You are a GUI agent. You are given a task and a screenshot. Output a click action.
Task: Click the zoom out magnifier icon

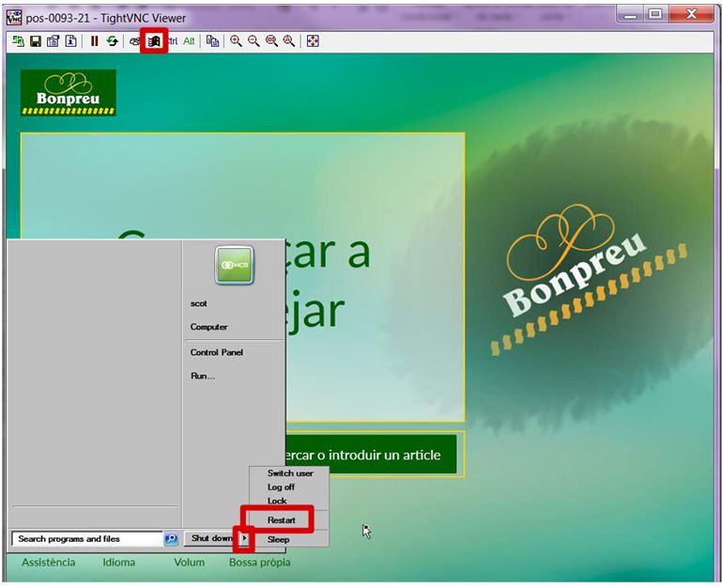pos(253,41)
